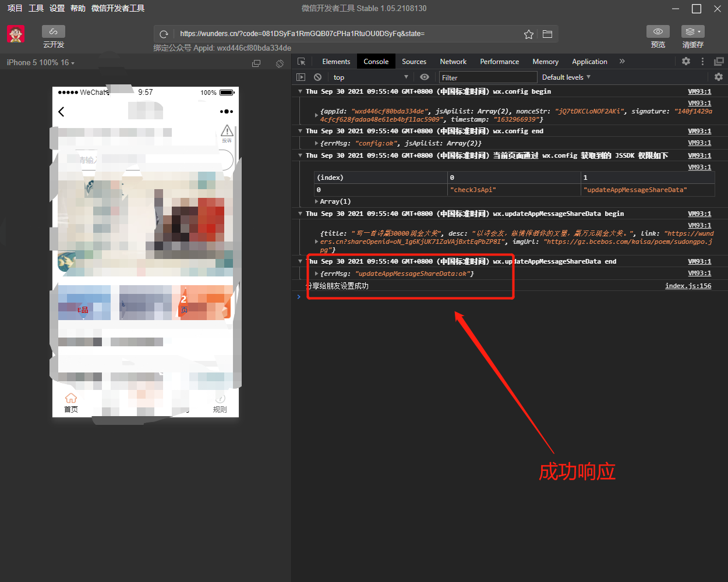Switch to the Console tab
This screenshot has height=582, width=728.
(376, 61)
